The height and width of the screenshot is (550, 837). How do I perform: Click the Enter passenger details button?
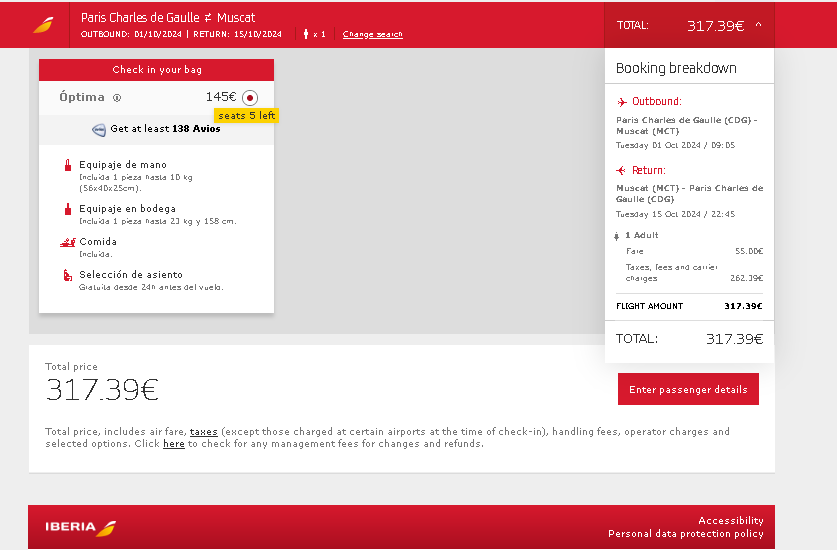point(688,389)
